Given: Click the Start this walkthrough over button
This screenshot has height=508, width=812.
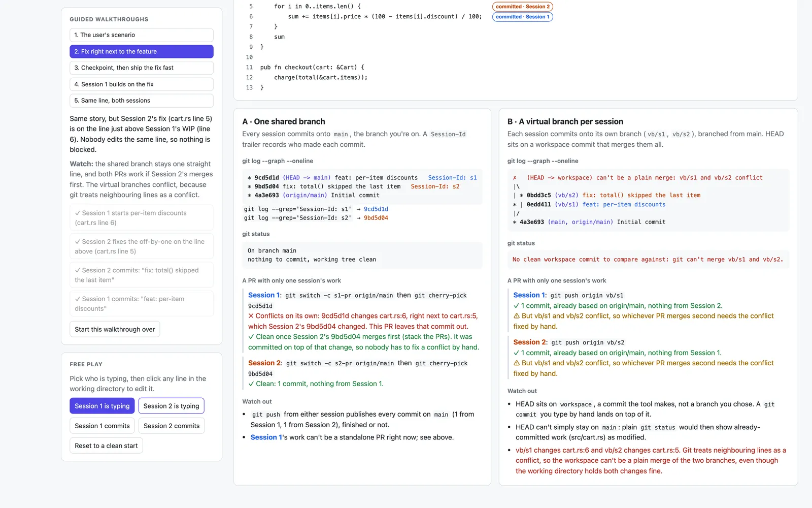Looking at the screenshot, I should [x=115, y=329].
